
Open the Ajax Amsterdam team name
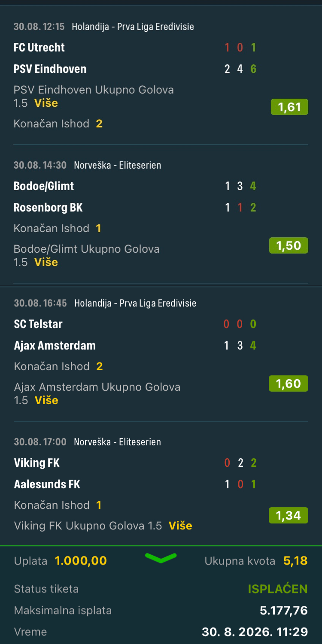point(55,345)
